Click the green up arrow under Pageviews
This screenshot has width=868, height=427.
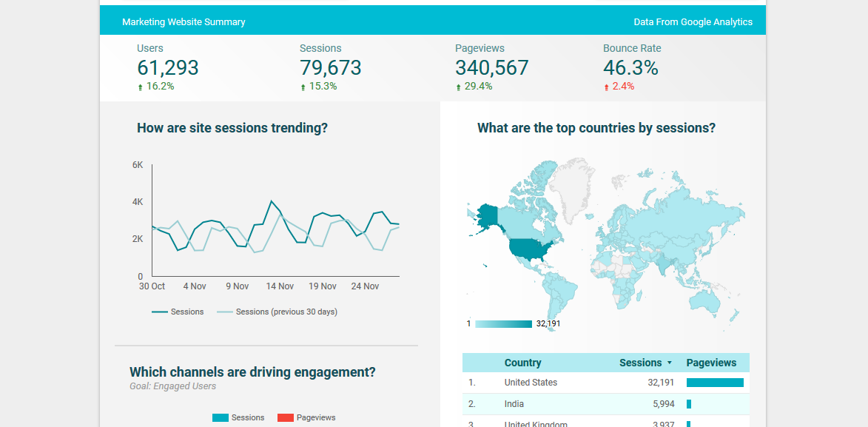click(x=458, y=87)
